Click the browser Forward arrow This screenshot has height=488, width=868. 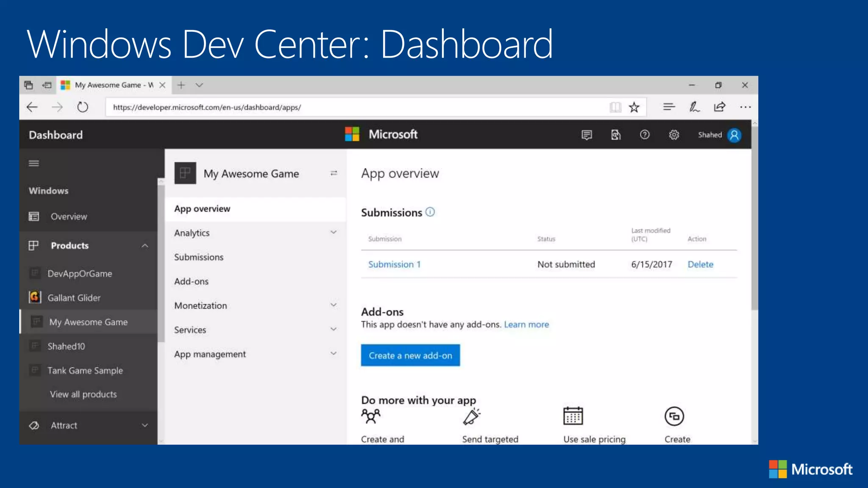tap(57, 107)
